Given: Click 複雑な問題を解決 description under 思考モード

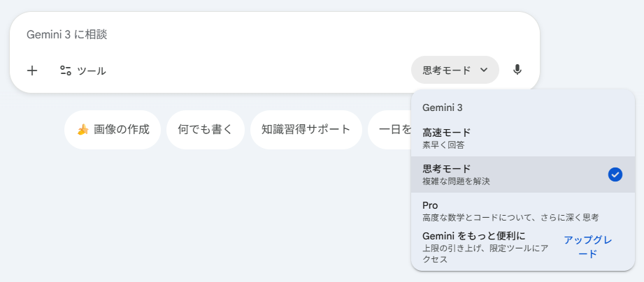Looking at the screenshot, I should [x=456, y=181].
